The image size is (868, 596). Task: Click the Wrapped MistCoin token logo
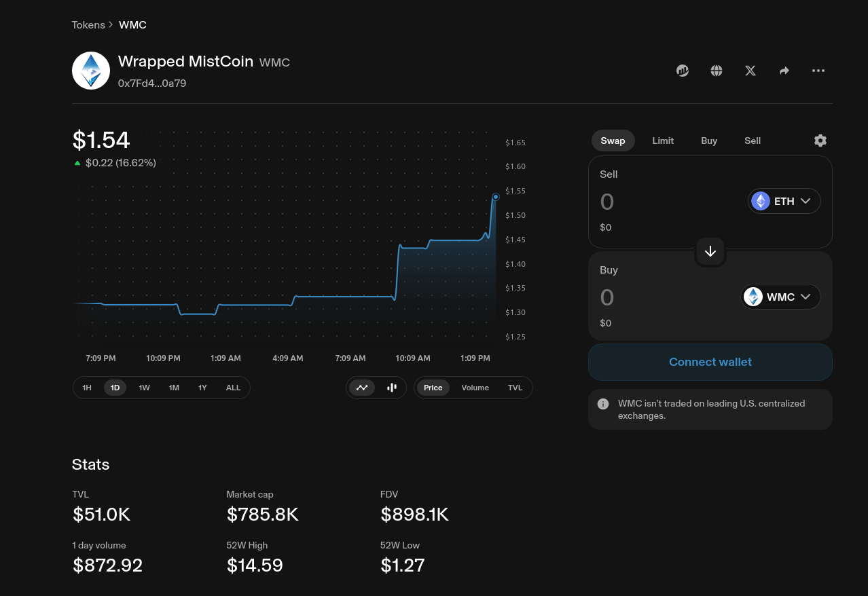pyautogui.click(x=90, y=70)
